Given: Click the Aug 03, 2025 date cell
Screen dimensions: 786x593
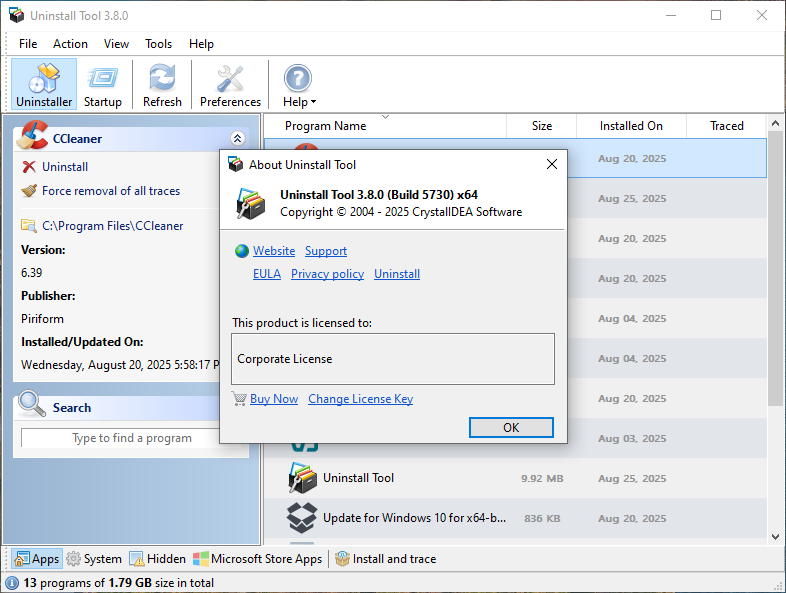Looking at the screenshot, I should coord(632,439).
